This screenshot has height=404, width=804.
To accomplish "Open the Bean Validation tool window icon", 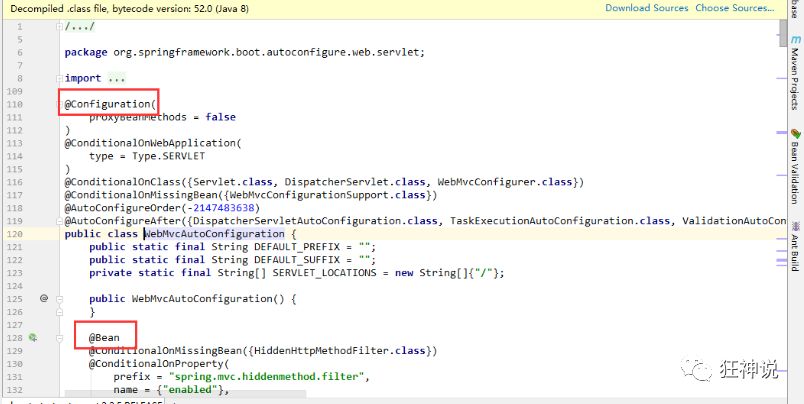I will coord(796,134).
